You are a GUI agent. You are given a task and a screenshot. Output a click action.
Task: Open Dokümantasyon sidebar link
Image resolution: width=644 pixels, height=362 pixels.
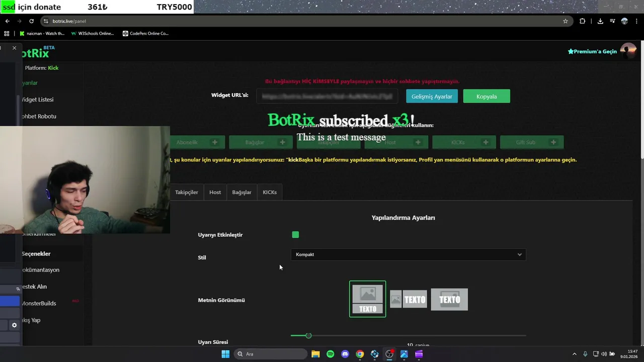pos(40,270)
